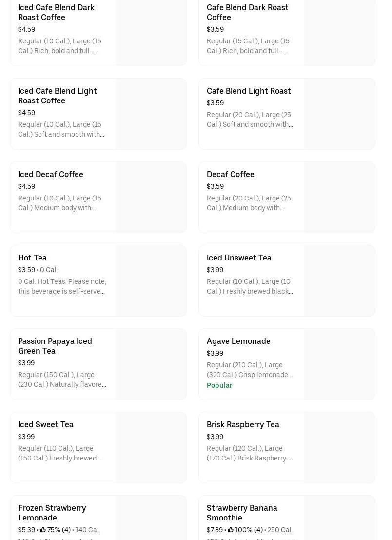
Task: Open the Brisk Raspberry Tea image thumbnail
Action: pos(339,448)
